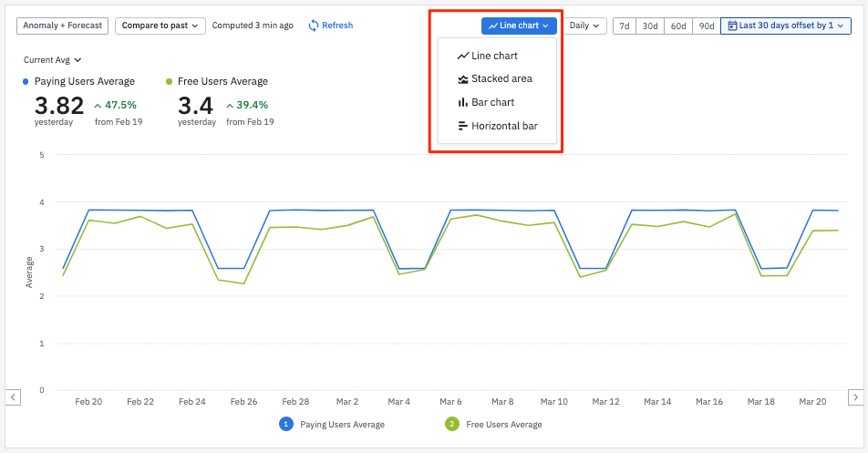Select Stacked area from chart menu
This screenshot has width=868, height=453.
point(501,79)
